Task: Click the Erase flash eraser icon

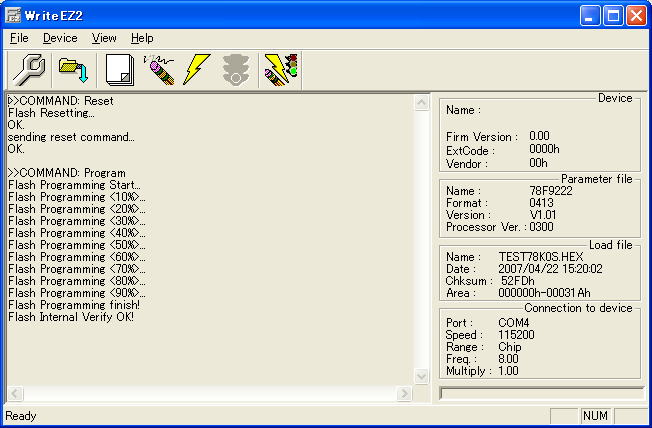Action: (x=159, y=69)
